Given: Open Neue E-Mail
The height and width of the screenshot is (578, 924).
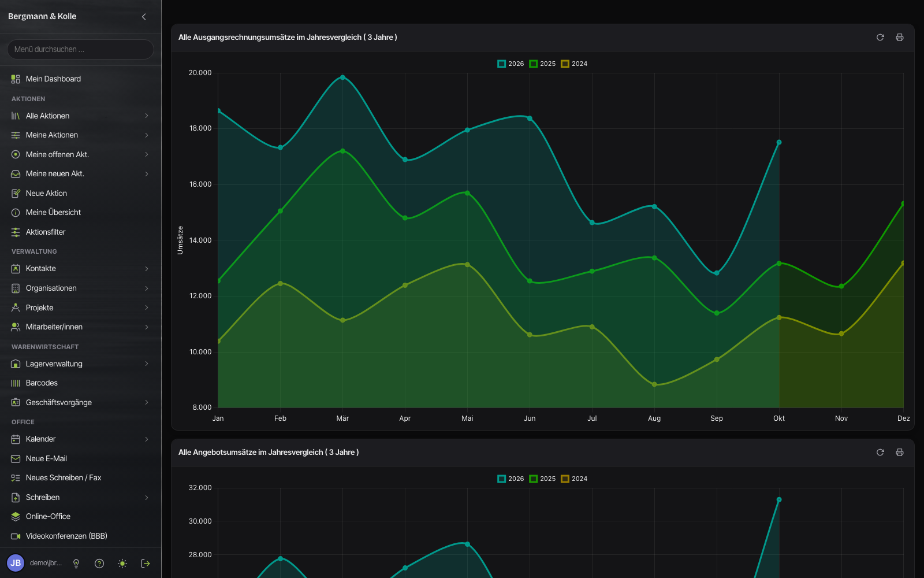Looking at the screenshot, I should pyautogui.click(x=80, y=459).
